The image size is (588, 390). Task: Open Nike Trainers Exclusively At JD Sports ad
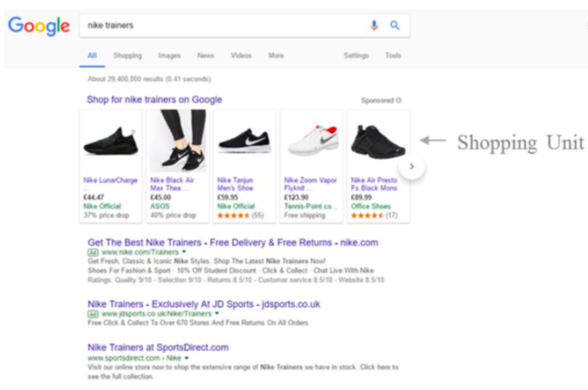point(204,304)
